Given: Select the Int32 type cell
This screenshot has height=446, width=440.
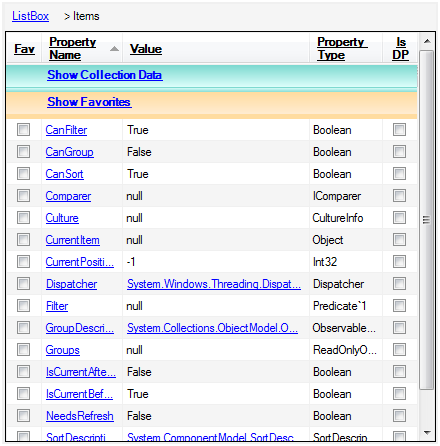Looking at the screenshot, I should [325, 262].
